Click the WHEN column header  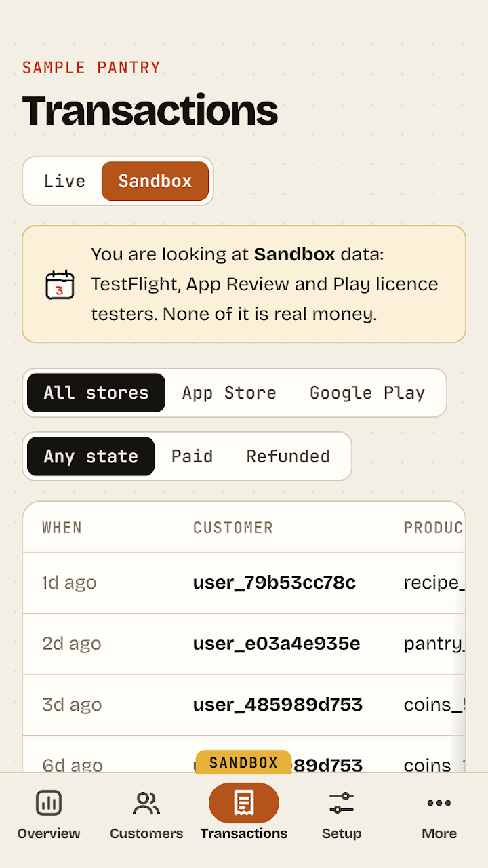click(62, 528)
